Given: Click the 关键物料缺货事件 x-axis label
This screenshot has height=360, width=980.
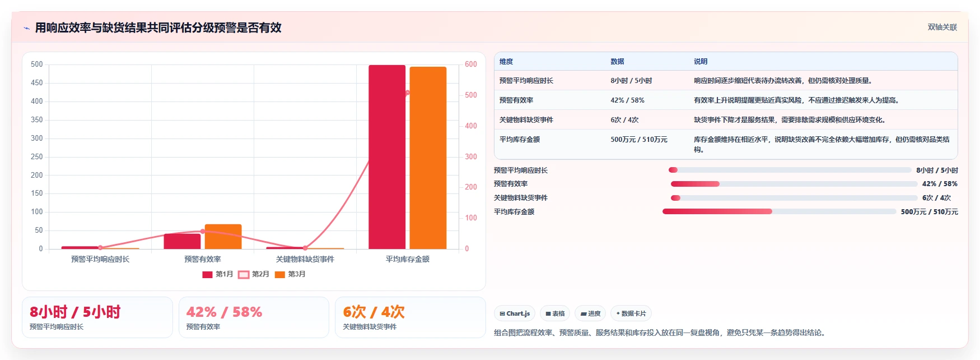Looking at the screenshot, I should point(305,259).
